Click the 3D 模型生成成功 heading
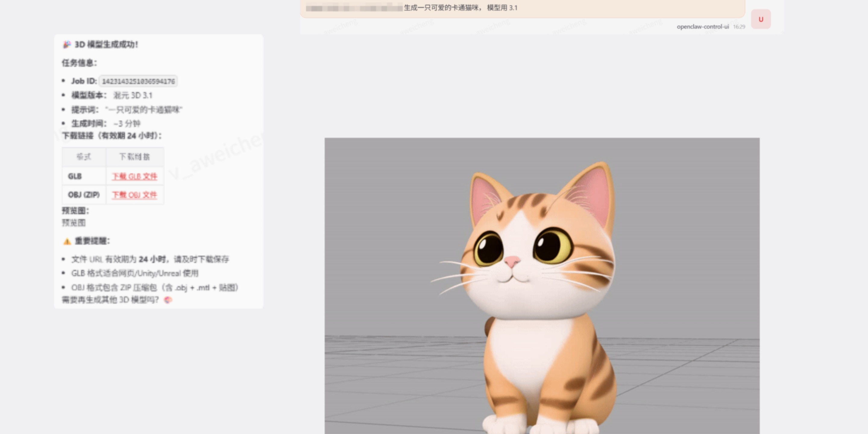 coord(106,45)
